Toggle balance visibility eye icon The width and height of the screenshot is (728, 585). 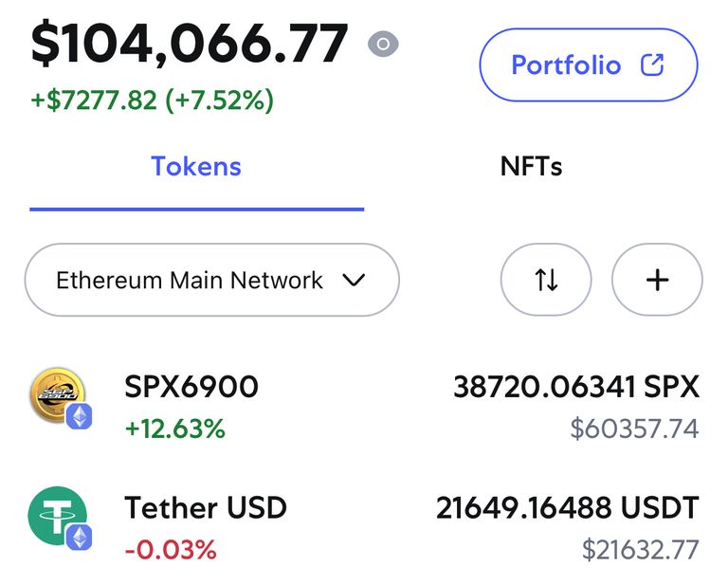tap(383, 45)
